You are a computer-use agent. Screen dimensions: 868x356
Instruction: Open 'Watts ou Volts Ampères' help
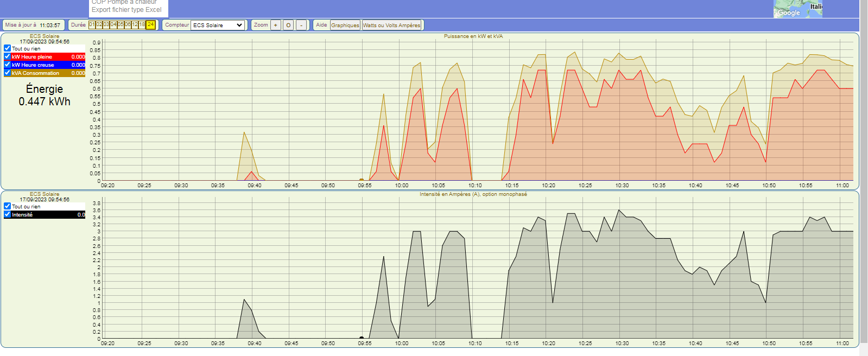[x=392, y=25]
